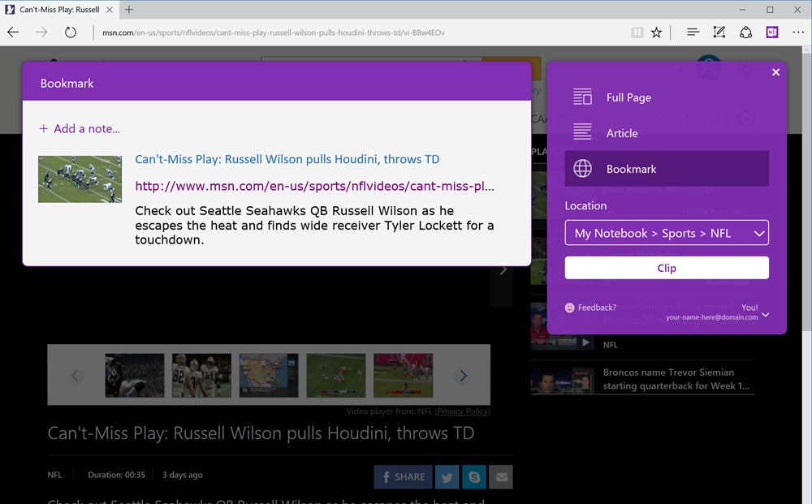Image resolution: width=812 pixels, height=504 pixels.
Task: Open Reading view book icon
Action: coord(637,32)
